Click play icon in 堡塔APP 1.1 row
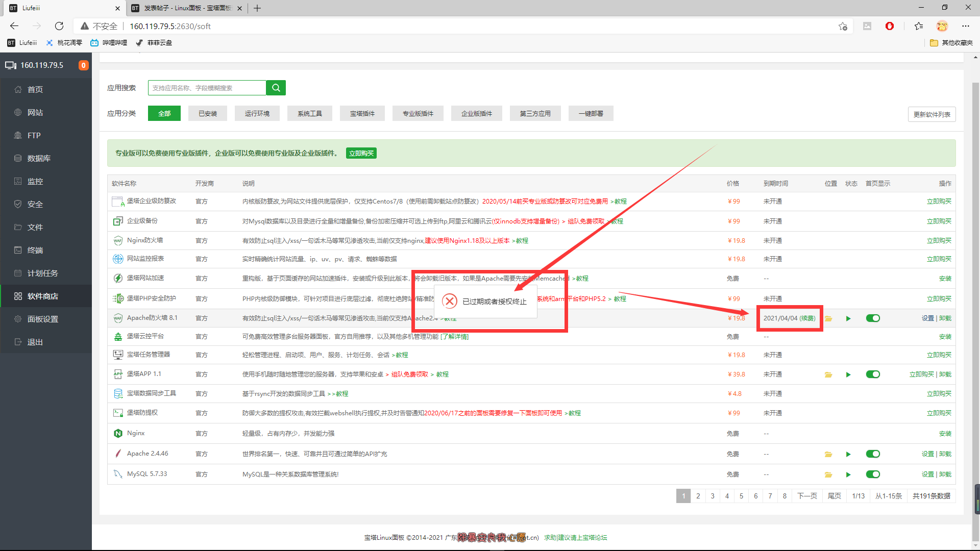 pyautogui.click(x=848, y=374)
